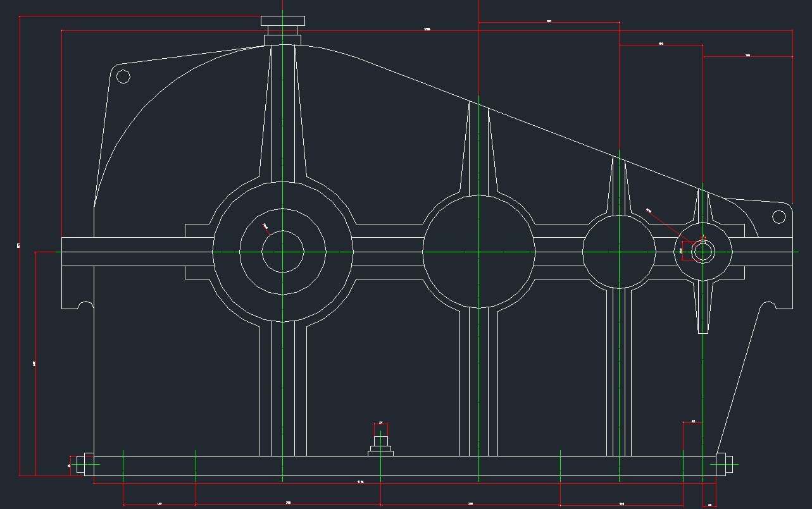Select center of the third bearing circle
This screenshot has height=509, width=812.
pos(619,252)
